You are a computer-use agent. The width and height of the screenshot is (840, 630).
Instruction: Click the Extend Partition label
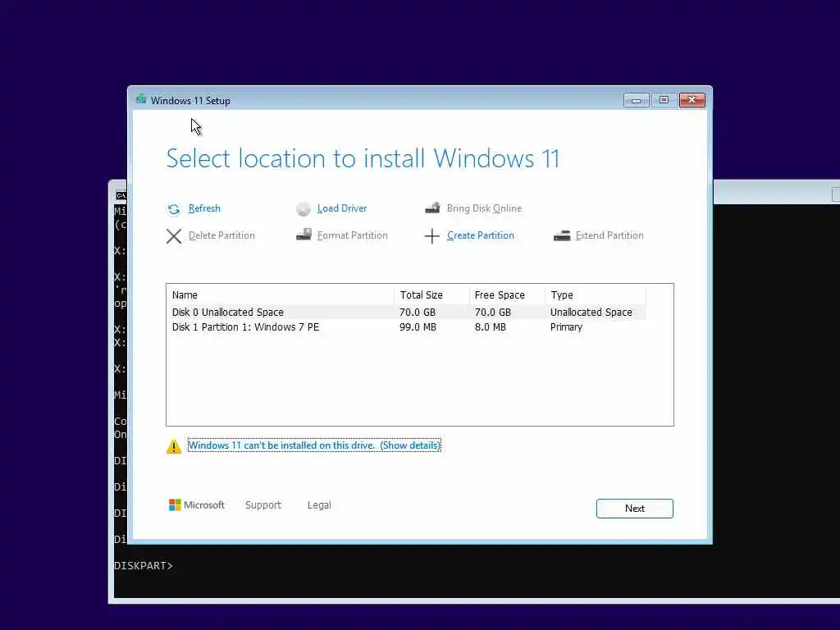click(x=609, y=235)
